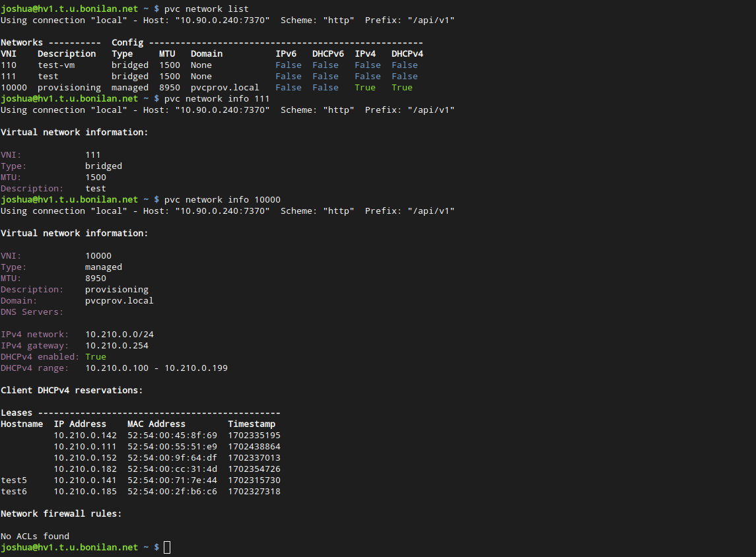Screen dimensions: 756x557
Task: Click lease IP address 10.210.0.182
Action: 85,469
